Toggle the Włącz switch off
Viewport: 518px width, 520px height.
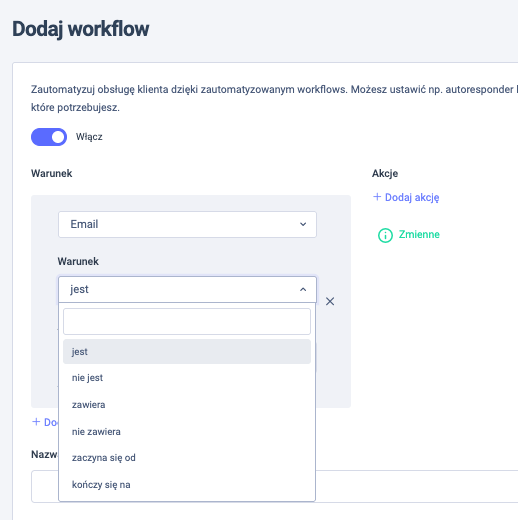point(49,137)
